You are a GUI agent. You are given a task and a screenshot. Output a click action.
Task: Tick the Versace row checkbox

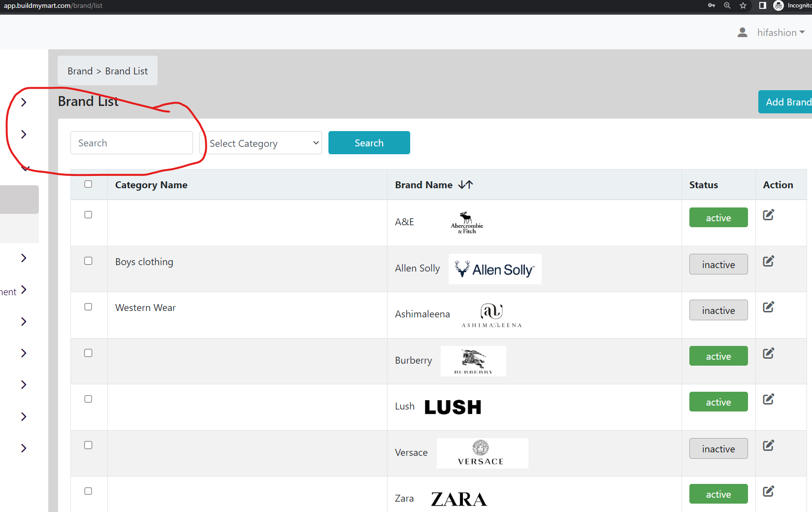tap(88, 445)
